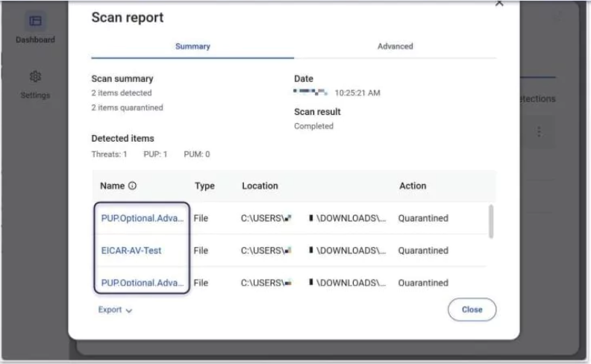Open the last PUP.Optional.Adva... row link

142,283
